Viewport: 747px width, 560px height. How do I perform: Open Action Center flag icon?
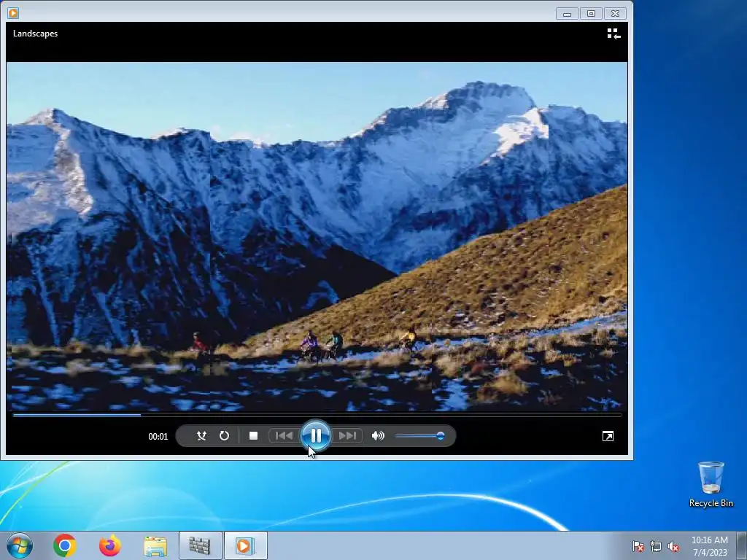click(x=638, y=546)
